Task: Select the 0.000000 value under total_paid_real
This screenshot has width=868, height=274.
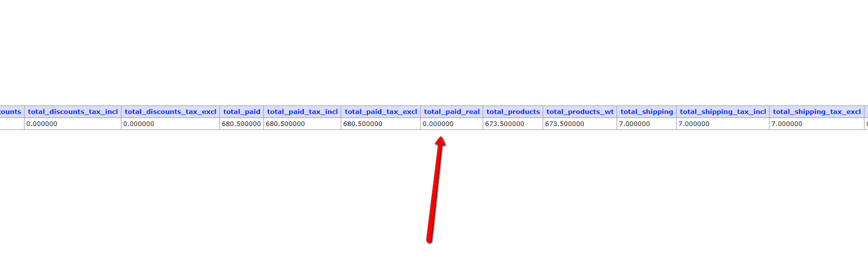Action: 438,124
